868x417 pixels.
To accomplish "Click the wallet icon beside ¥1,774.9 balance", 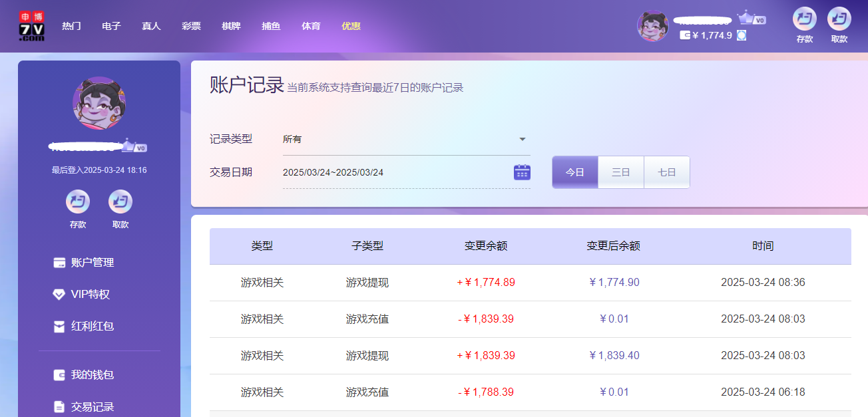I will pos(685,35).
